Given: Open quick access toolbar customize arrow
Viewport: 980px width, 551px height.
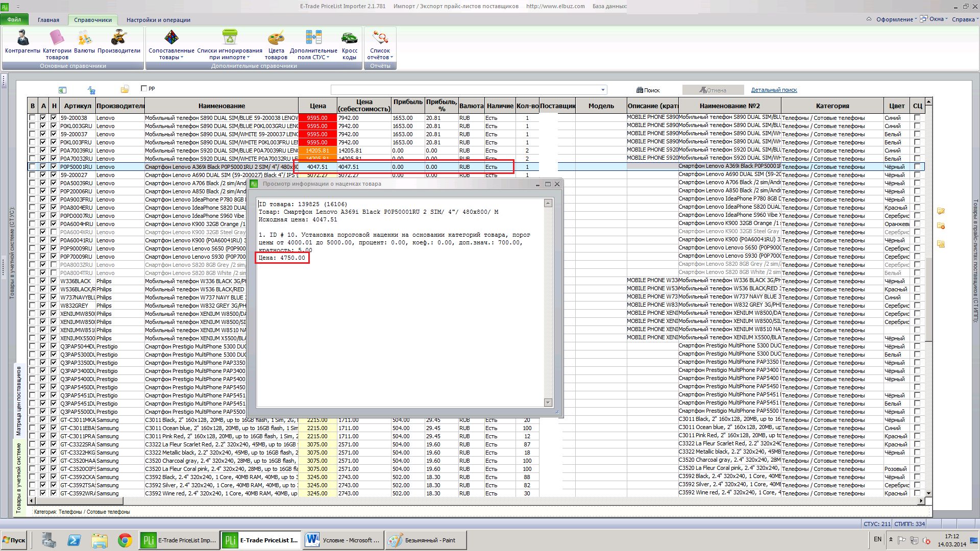Looking at the screenshot, I should pos(18,7).
